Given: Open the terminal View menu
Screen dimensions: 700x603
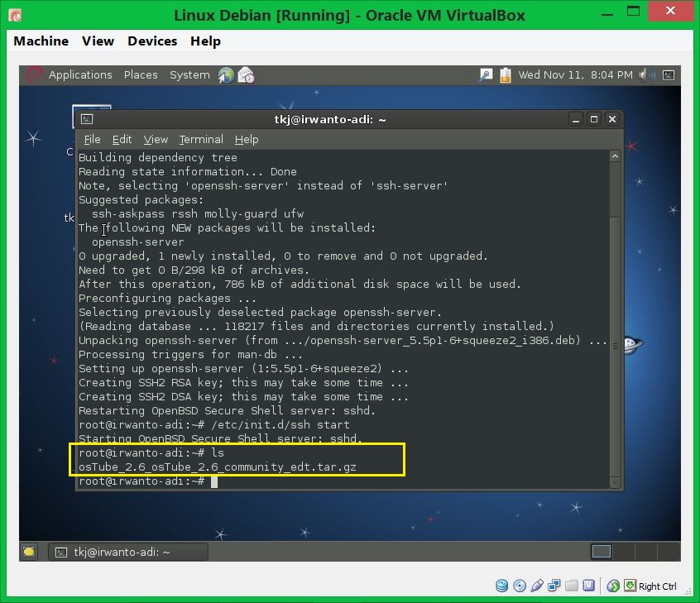Looking at the screenshot, I should (x=156, y=140).
